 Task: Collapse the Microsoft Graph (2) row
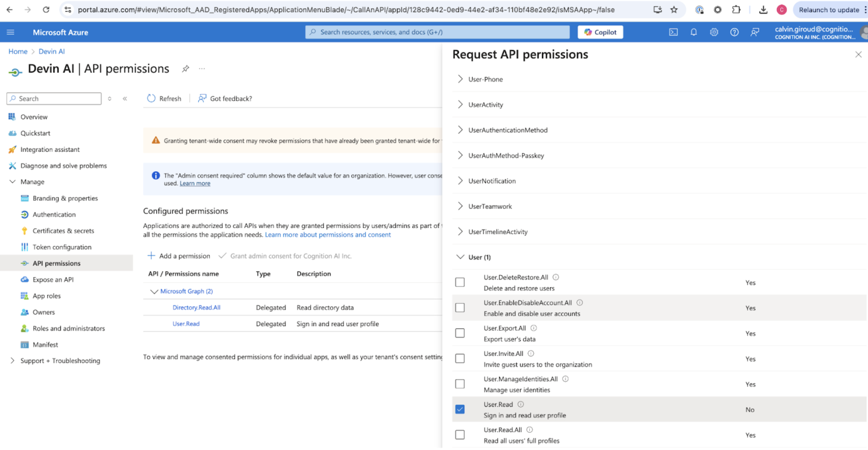pyautogui.click(x=154, y=291)
